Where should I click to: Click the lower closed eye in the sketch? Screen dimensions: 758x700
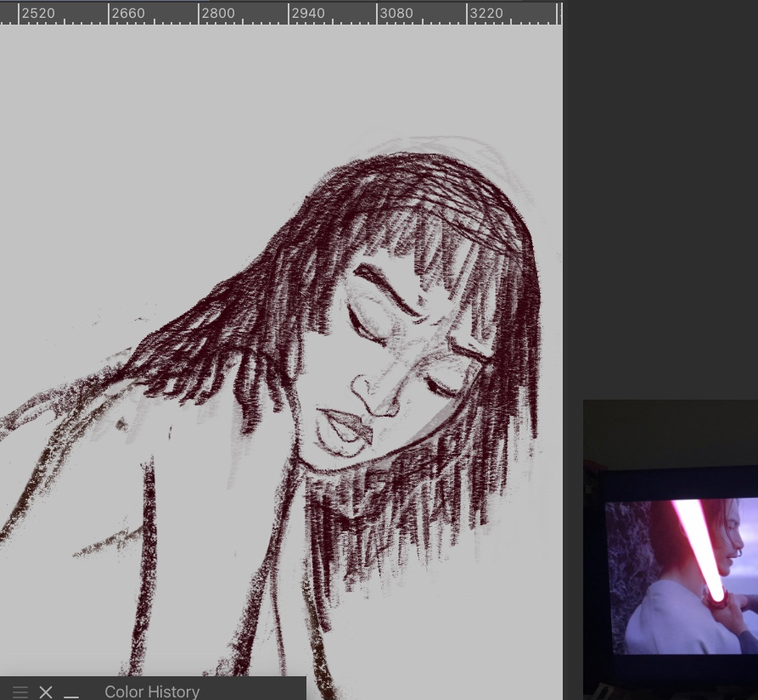(x=443, y=386)
